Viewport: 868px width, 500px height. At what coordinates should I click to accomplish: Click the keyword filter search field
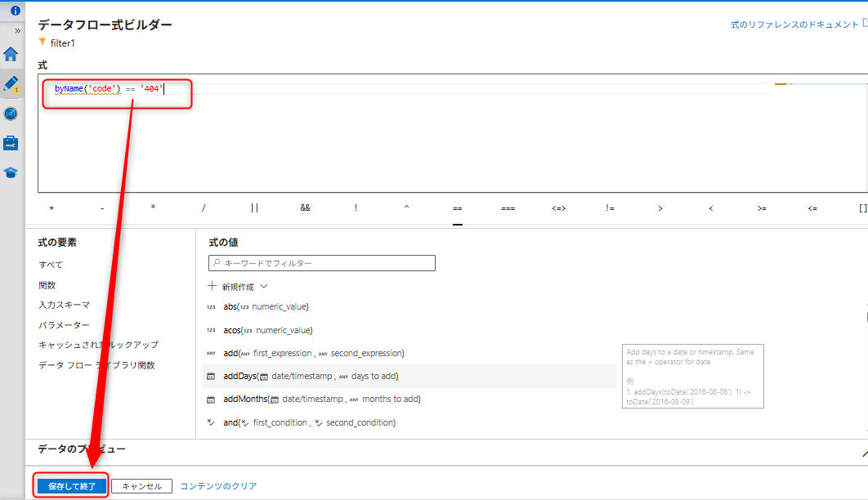click(x=322, y=263)
